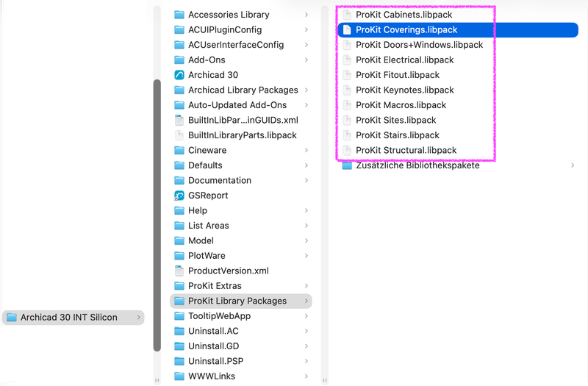Select the ProKit Library Packages folder name
Screen dimensions: 588x386
[237, 301]
